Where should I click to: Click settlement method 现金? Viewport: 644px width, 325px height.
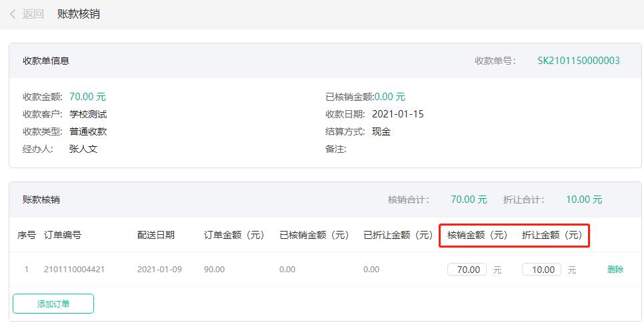pyautogui.click(x=381, y=131)
